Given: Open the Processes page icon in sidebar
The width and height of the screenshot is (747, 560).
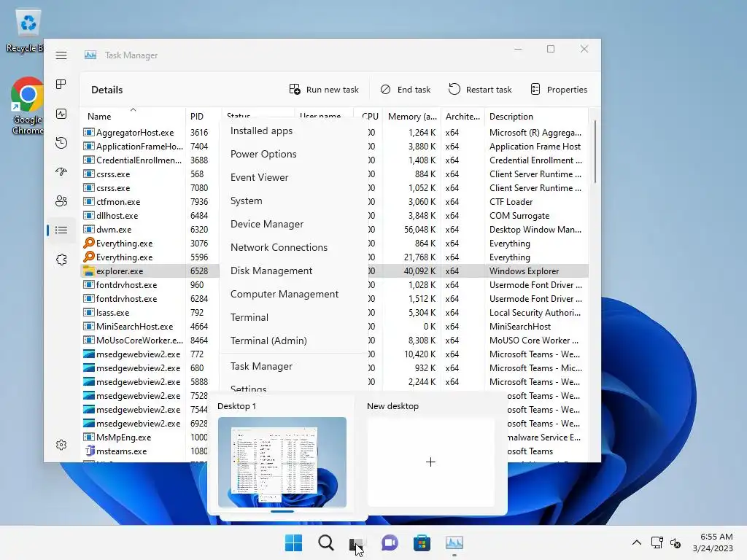Looking at the screenshot, I should (x=61, y=85).
